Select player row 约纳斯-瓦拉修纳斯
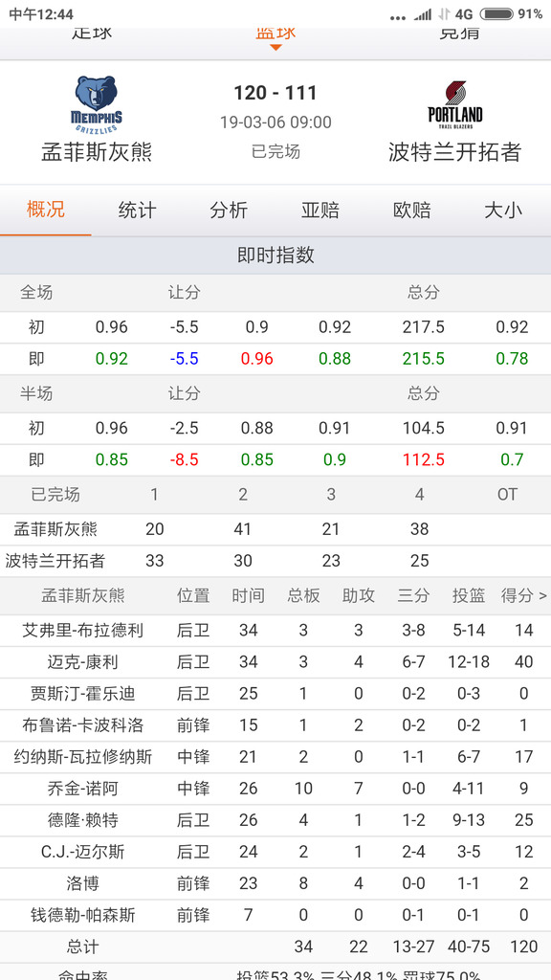 click(x=275, y=758)
